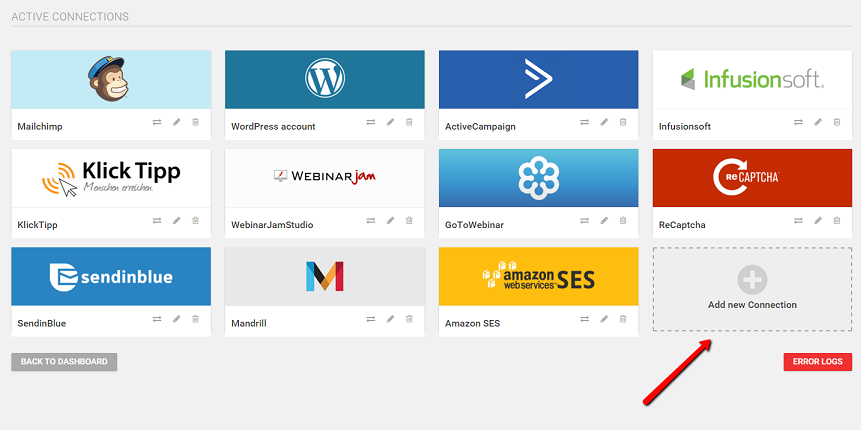Screen dimensions: 861x430
Task: Click Mandrill swap arrows icon
Action: pos(371,319)
